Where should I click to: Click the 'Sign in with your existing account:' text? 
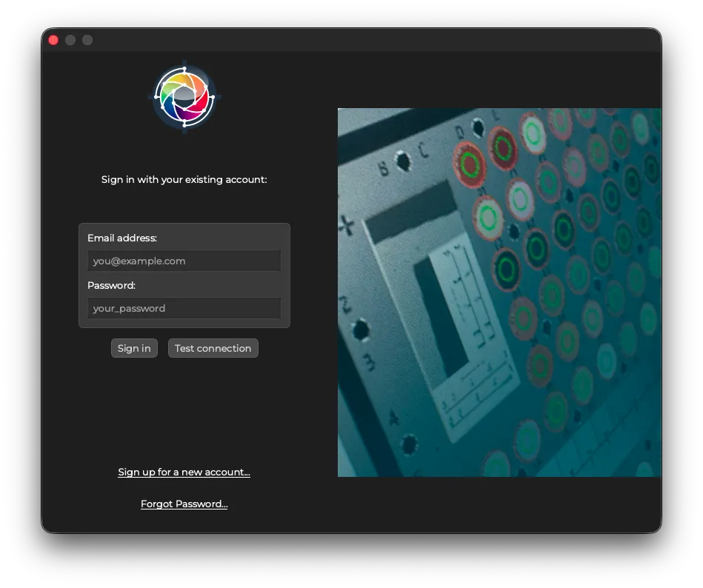[184, 179]
